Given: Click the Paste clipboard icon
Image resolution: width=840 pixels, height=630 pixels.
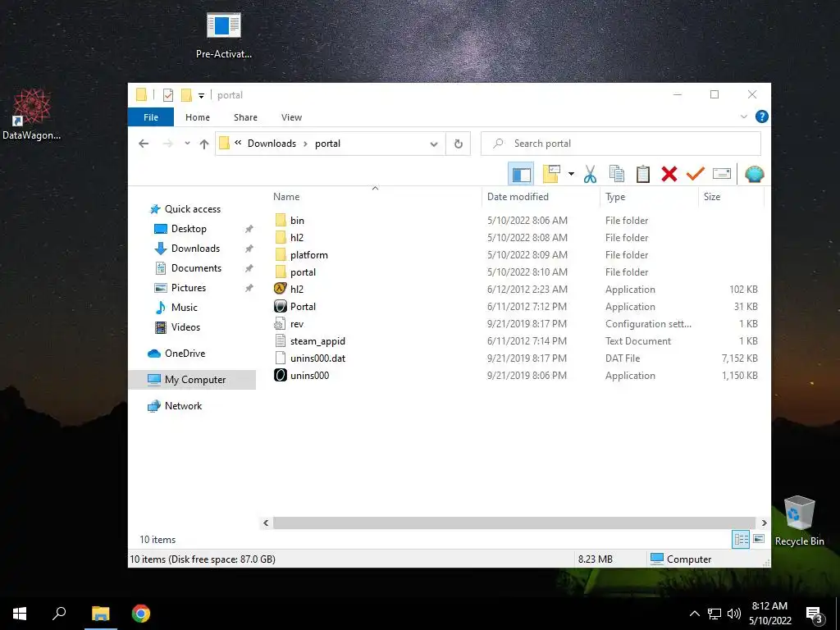Looking at the screenshot, I should pos(643,174).
